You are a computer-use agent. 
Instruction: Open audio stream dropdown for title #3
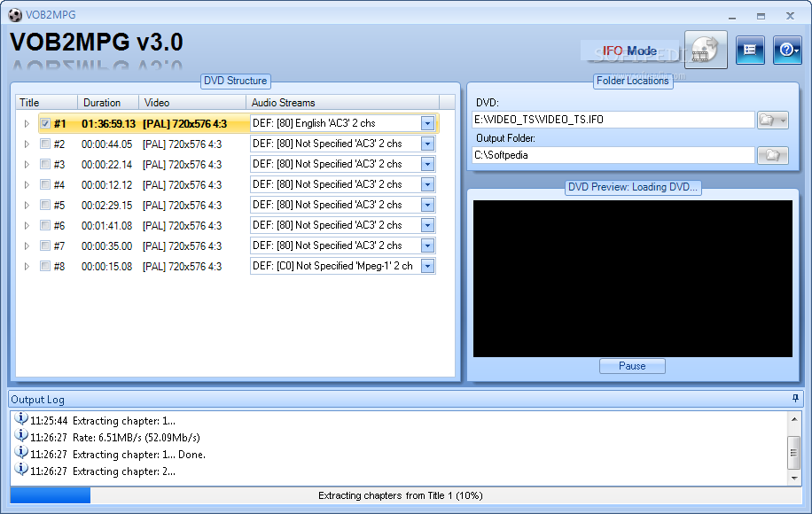427,164
